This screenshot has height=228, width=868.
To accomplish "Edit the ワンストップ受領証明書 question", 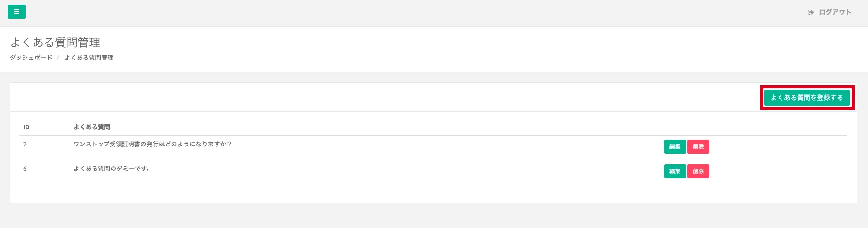I will 675,147.
